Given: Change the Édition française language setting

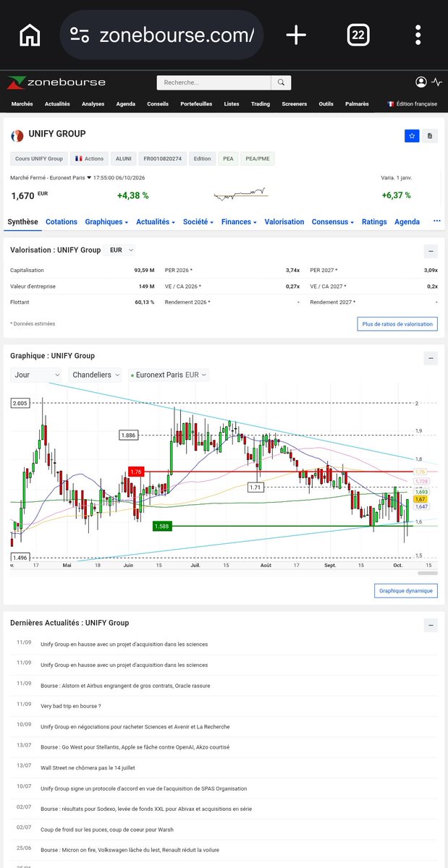Looking at the screenshot, I should coord(413,104).
